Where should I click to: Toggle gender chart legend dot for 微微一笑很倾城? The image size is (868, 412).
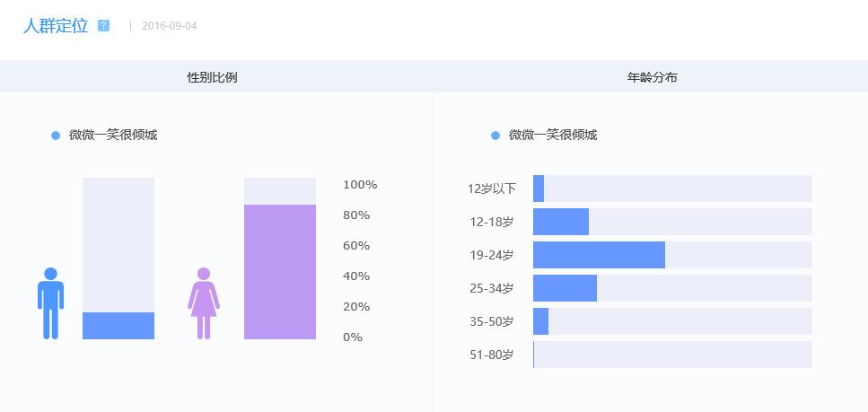56,136
